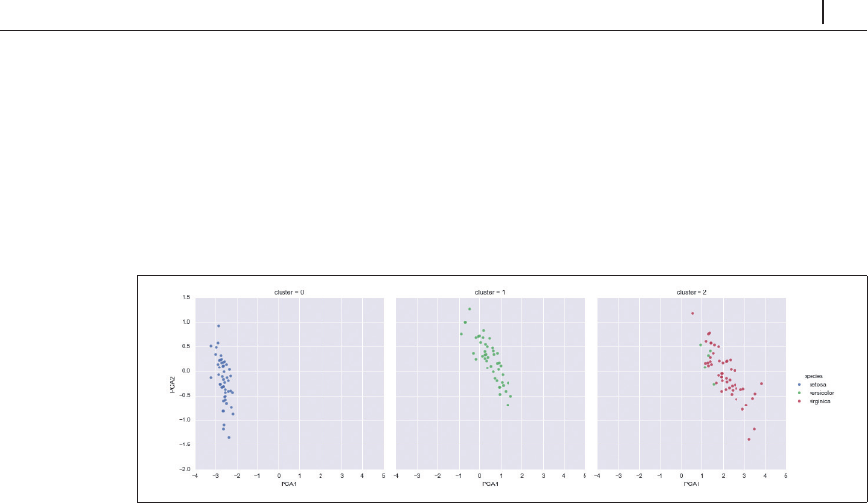Pick the lowest blue point in cluster 0
868x503 pixels.
pyautogui.click(x=229, y=437)
